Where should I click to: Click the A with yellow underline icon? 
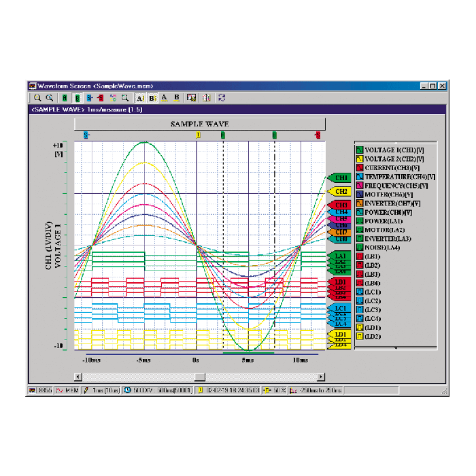click(165, 98)
